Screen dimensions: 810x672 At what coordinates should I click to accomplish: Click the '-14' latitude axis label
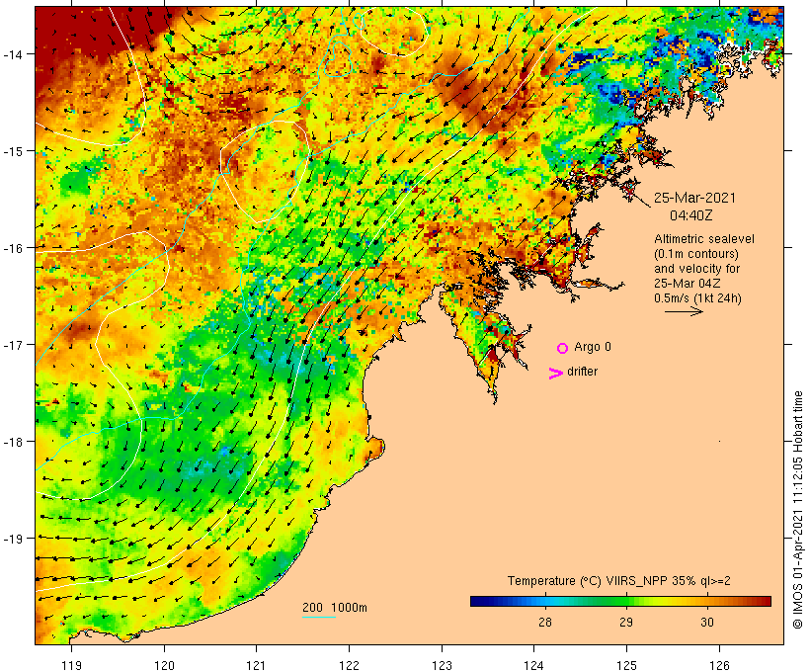(13, 53)
